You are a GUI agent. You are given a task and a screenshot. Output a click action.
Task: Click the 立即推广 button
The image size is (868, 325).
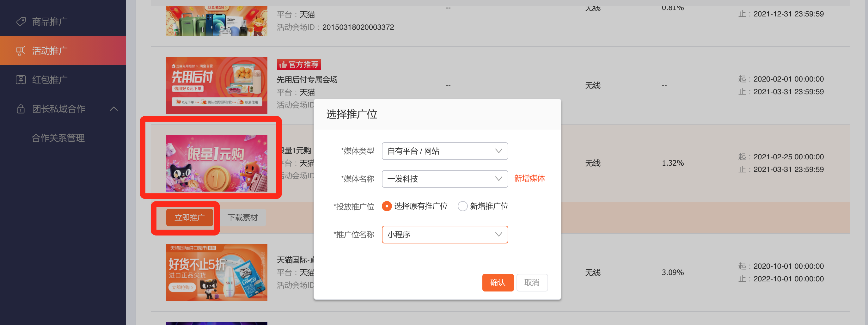(x=189, y=218)
